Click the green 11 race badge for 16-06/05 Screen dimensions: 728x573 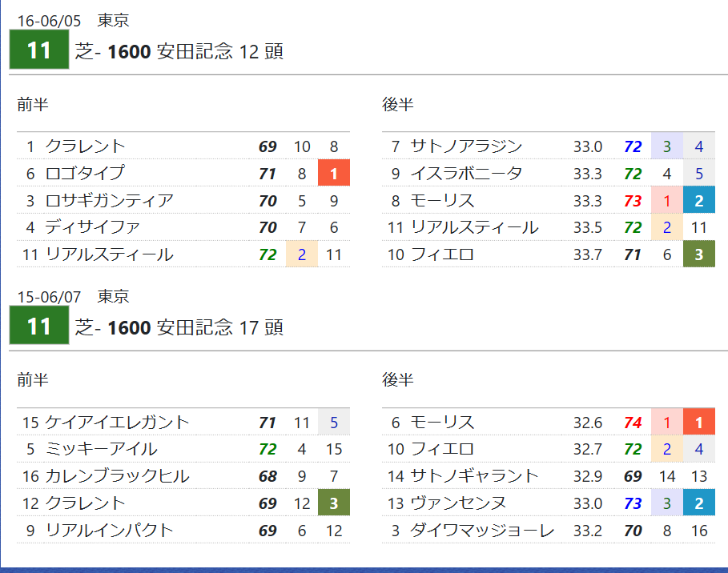(x=39, y=50)
